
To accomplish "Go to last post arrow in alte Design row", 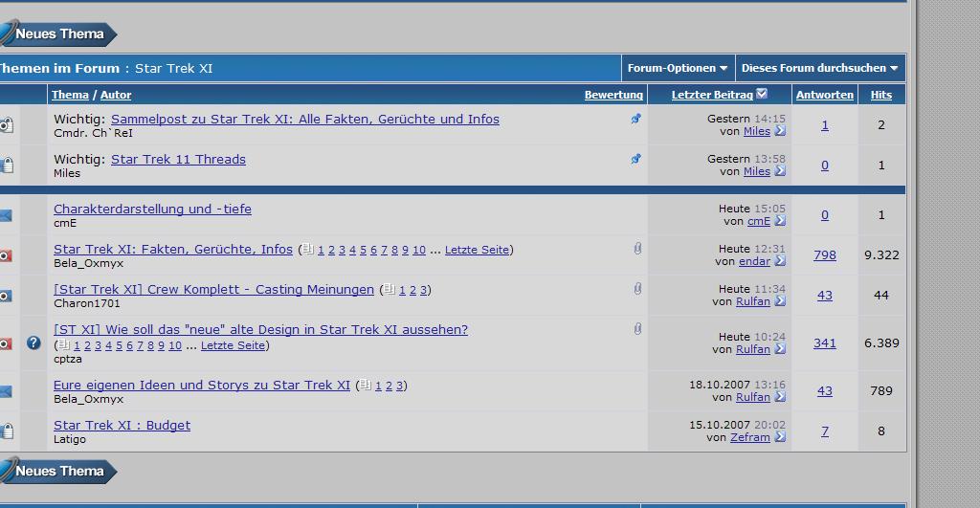I will pyautogui.click(x=780, y=348).
